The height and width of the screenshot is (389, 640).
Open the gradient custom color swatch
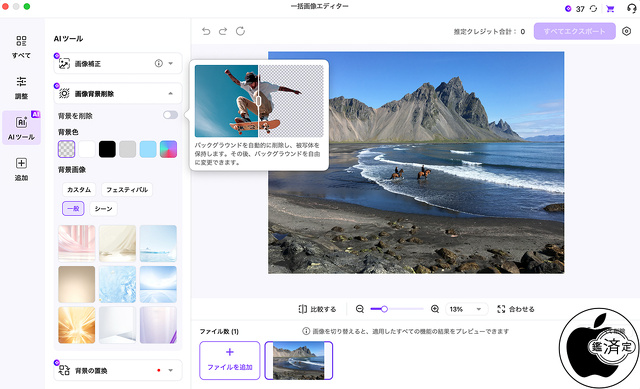point(169,149)
